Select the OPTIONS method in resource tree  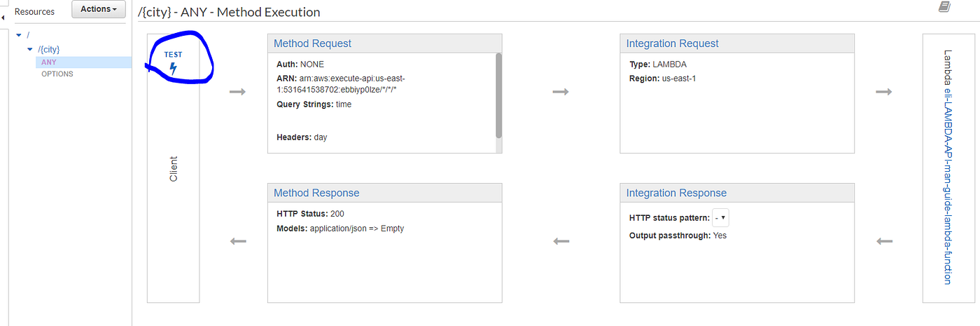(x=57, y=74)
